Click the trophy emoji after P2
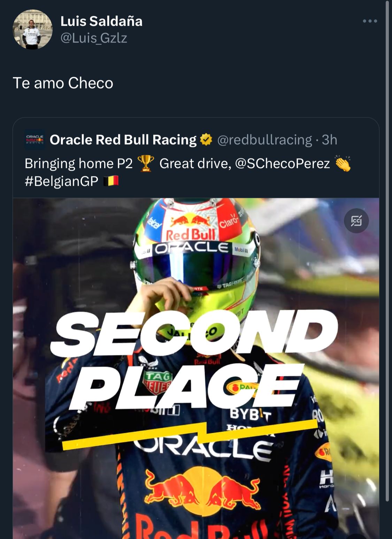The image size is (392, 539). click(x=146, y=163)
